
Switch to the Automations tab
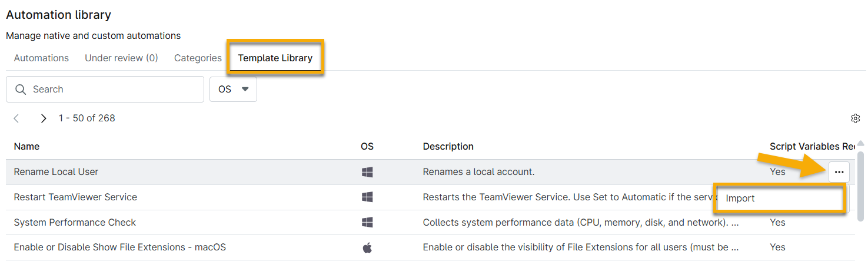click(41, 58)
